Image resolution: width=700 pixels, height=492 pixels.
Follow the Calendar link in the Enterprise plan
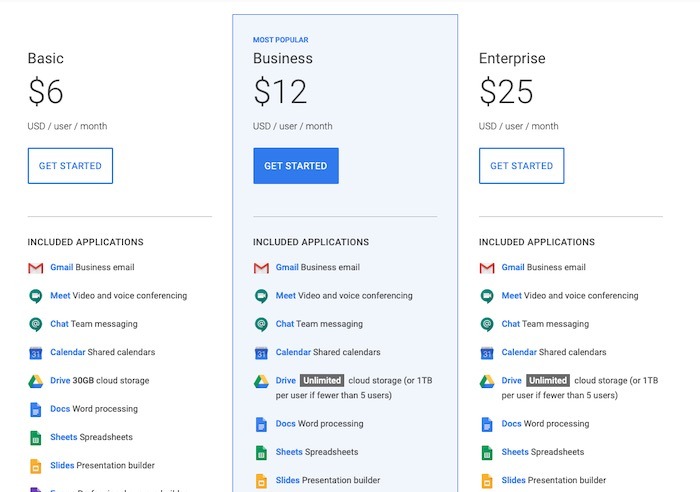coord(518,352)
